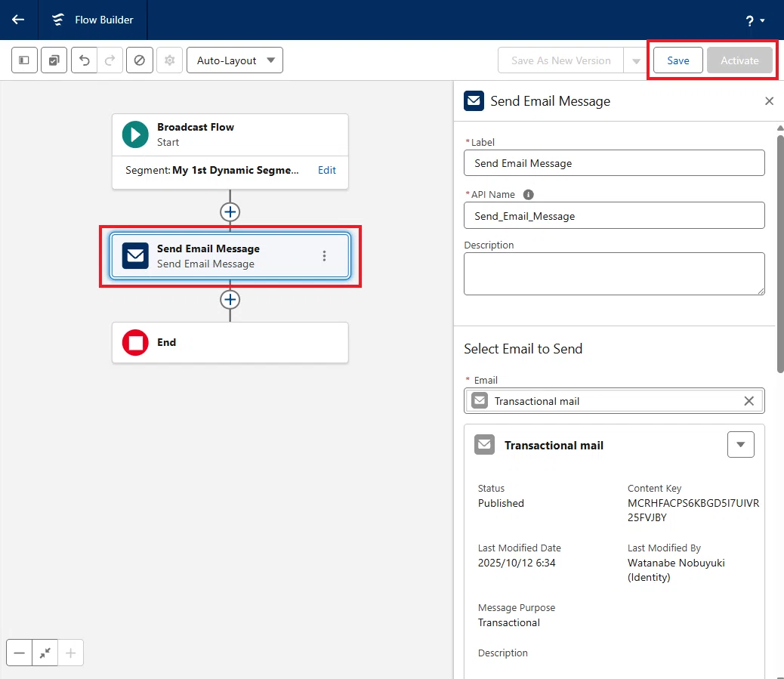This screenshot has width=784, height=679.
Task: Add element after the Broadcast Flow start
Action: point(230,212)
